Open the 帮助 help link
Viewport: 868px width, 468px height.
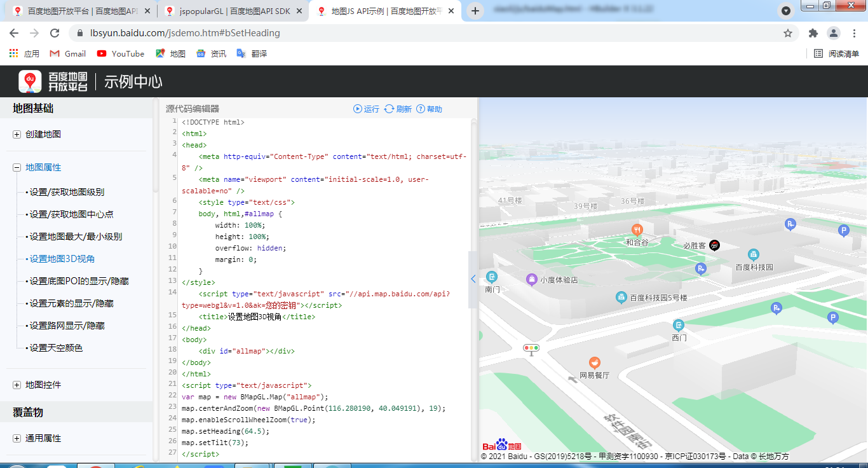tap(429, 109)
